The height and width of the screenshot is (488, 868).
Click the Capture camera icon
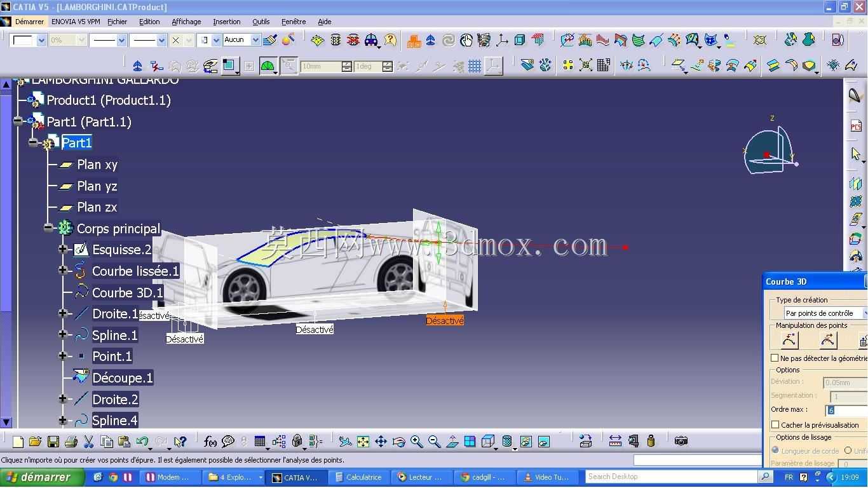click(x=681, y=441)
